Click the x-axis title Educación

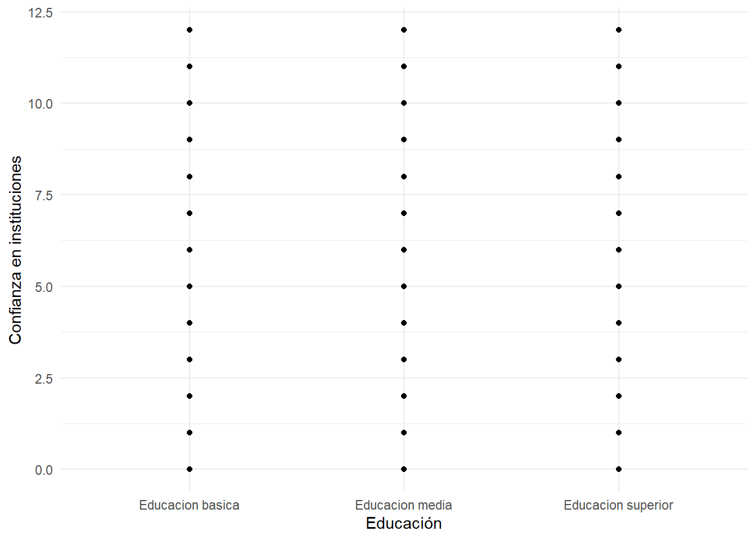click(403, 524)
